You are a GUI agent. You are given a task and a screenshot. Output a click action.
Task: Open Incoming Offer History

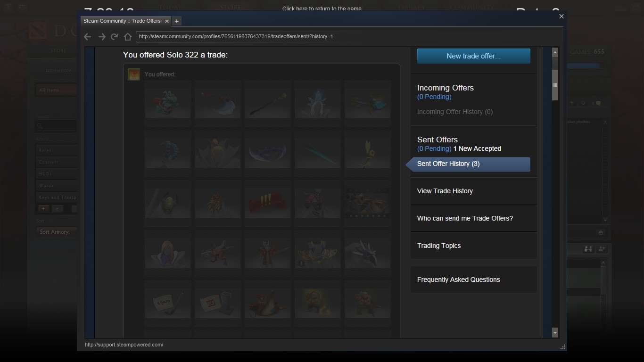pyautogui.click(x=454, y=112)
